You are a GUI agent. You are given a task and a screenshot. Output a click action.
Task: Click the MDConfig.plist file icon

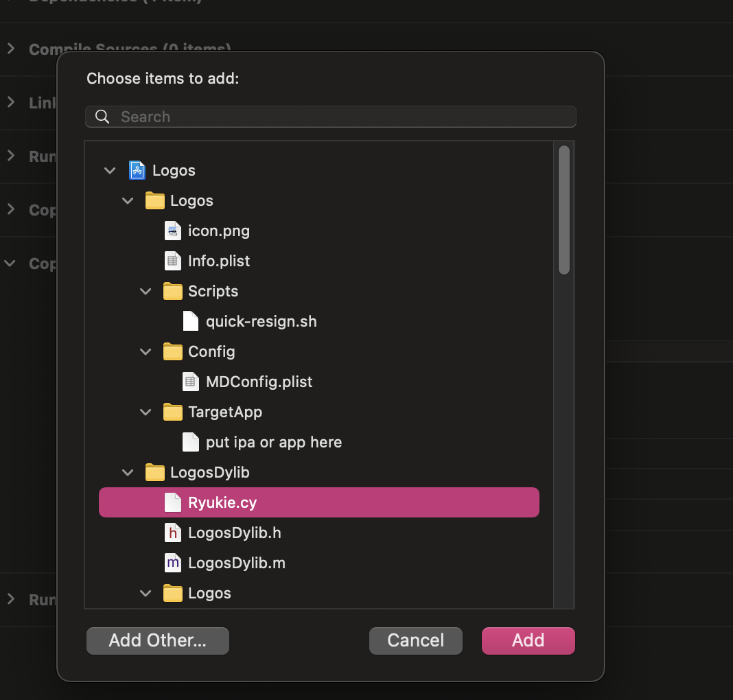[x=191, y=382]
